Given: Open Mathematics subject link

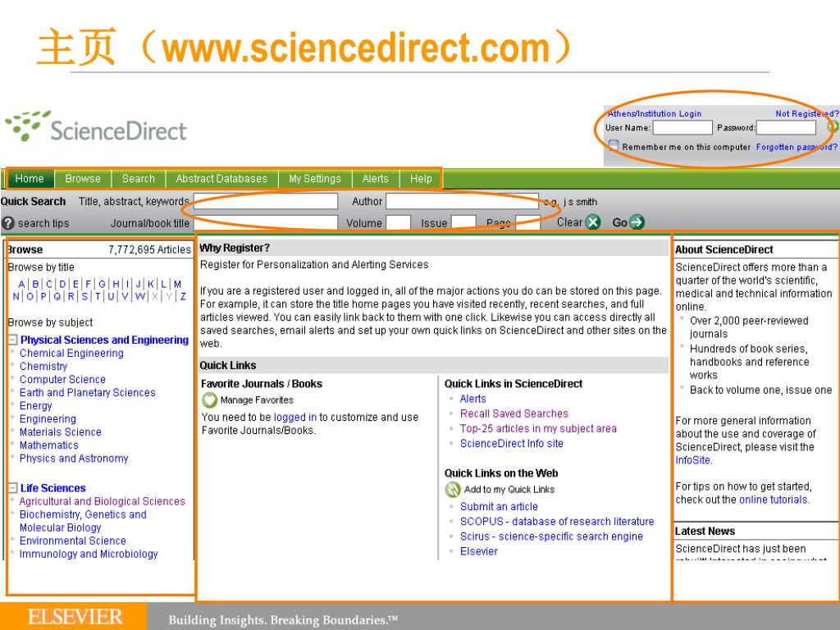Looking at the screenshot, I should click(48, 445).
